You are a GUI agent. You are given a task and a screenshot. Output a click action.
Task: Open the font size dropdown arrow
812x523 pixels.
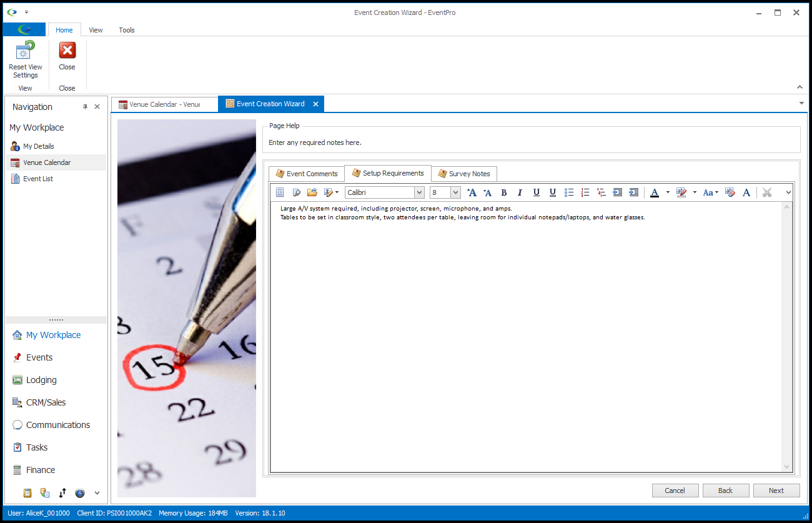[x=455, y=192]
